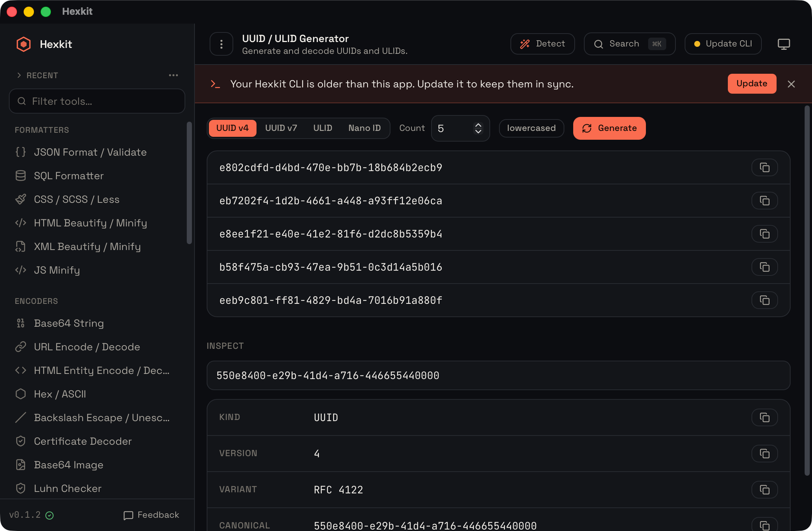Switch to the Nano ID tab
Screen dimensions: 812x531
(x=365, y=128)
